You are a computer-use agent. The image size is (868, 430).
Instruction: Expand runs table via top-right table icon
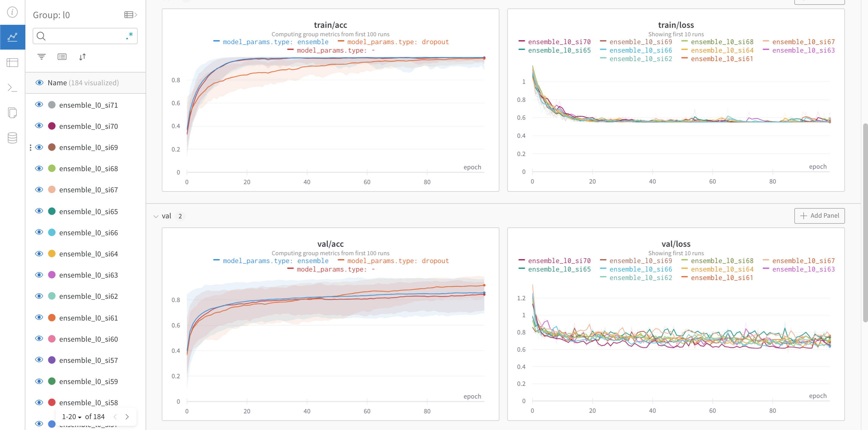tap(130, 15)
